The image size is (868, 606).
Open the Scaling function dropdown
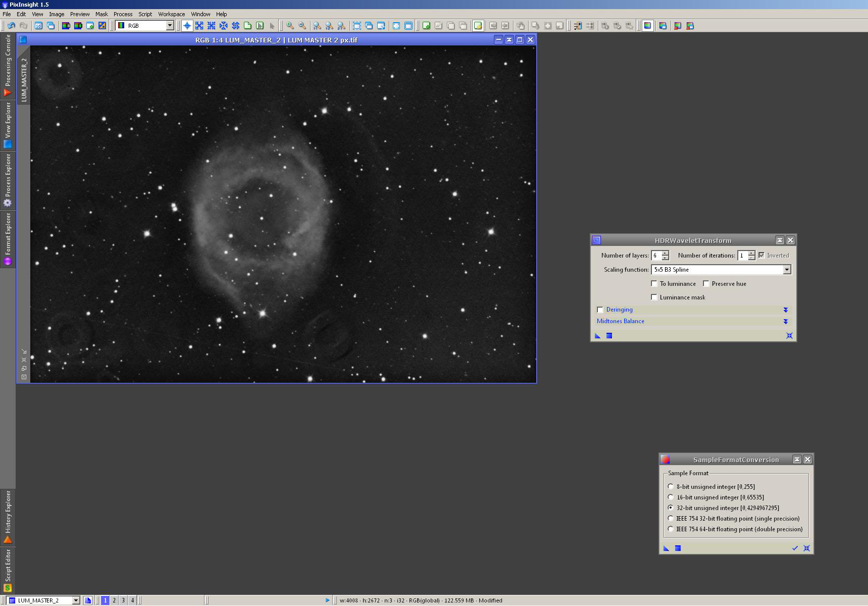[x=787, y=270]
